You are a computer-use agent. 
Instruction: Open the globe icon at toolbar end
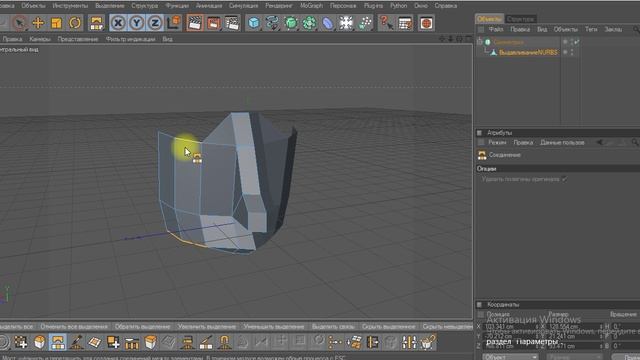coord(426,23)
